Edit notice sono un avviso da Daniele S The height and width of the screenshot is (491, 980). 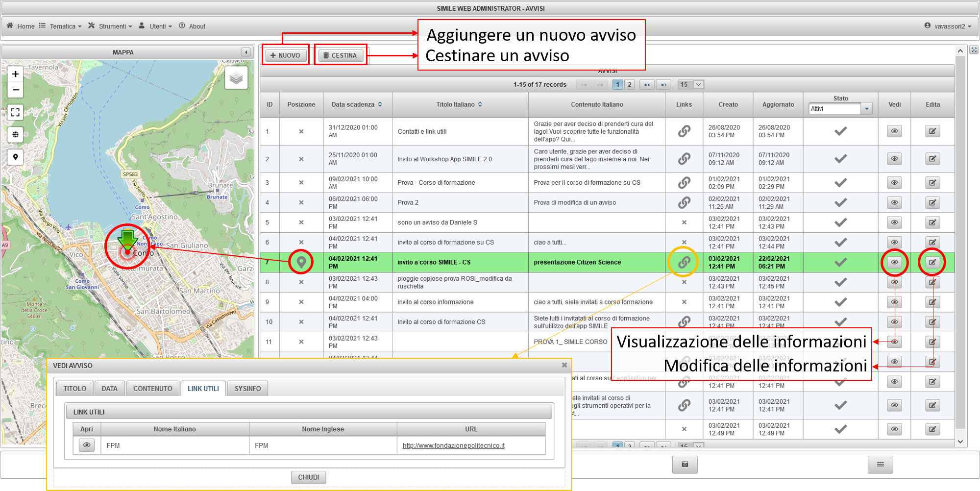tap(932, 222)
